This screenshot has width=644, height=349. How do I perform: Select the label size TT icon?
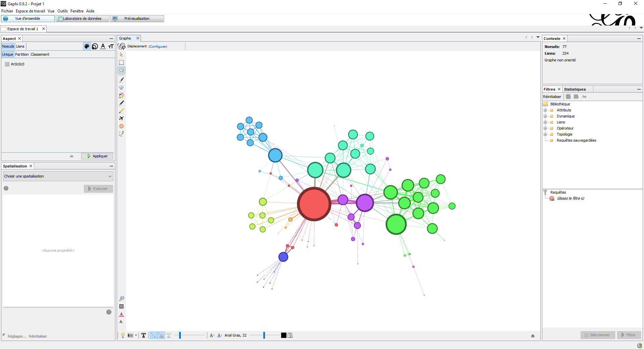pyautogui.click(x=111, y=46)
